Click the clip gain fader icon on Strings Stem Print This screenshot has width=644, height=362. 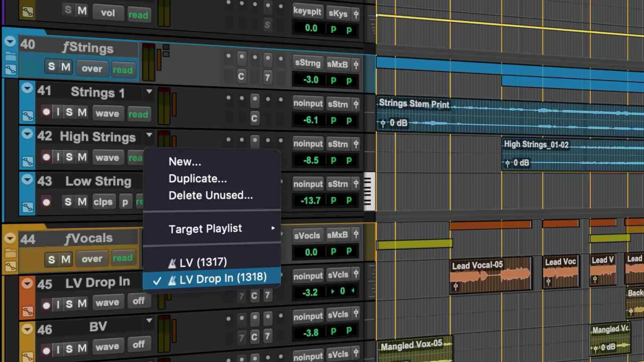pyautogui.click(x=383, y=123)
